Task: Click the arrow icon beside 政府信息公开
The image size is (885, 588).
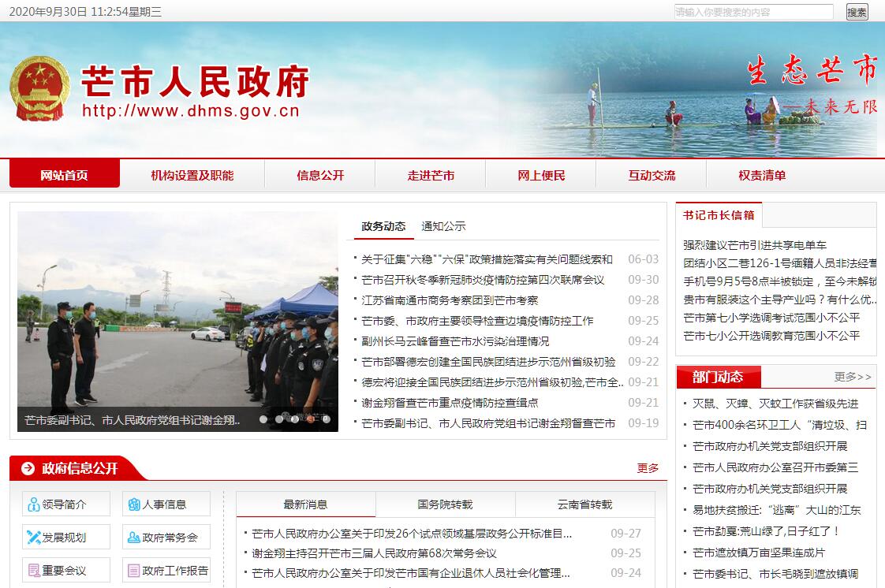Action: (x=28, y=468)
